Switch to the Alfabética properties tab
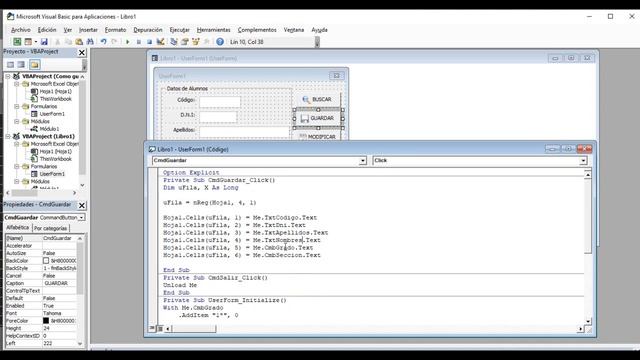Screen dimensions: 640x360 pyautogui.click(x=18, y=228)
